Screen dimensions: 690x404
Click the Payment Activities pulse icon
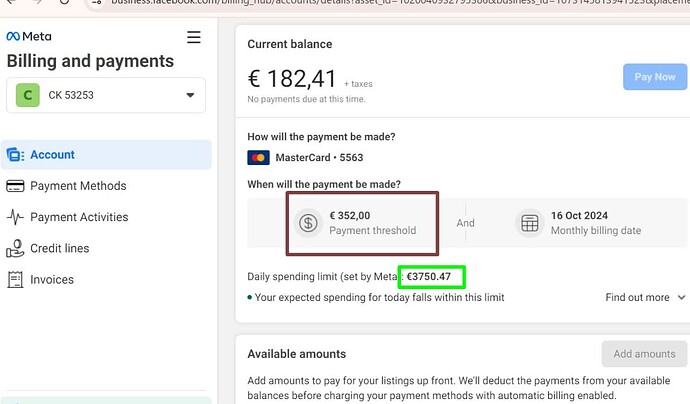15,217
